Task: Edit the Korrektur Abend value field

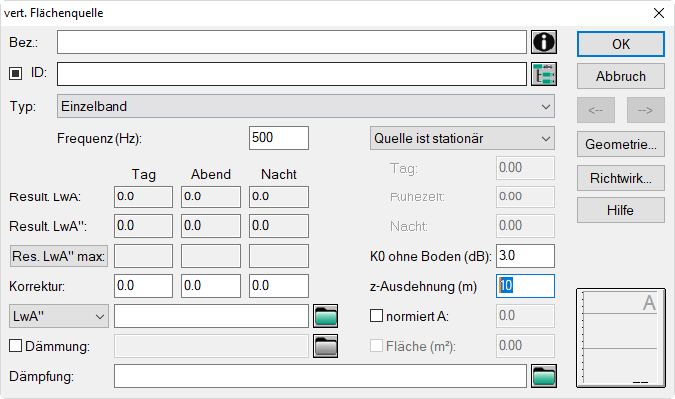Action: 211,286
